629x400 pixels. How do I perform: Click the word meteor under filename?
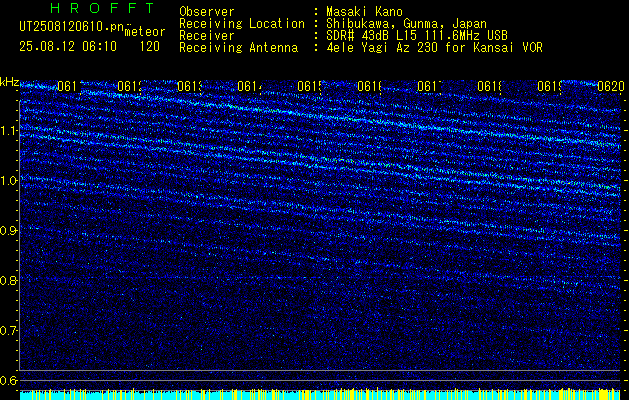click(144, 32)
